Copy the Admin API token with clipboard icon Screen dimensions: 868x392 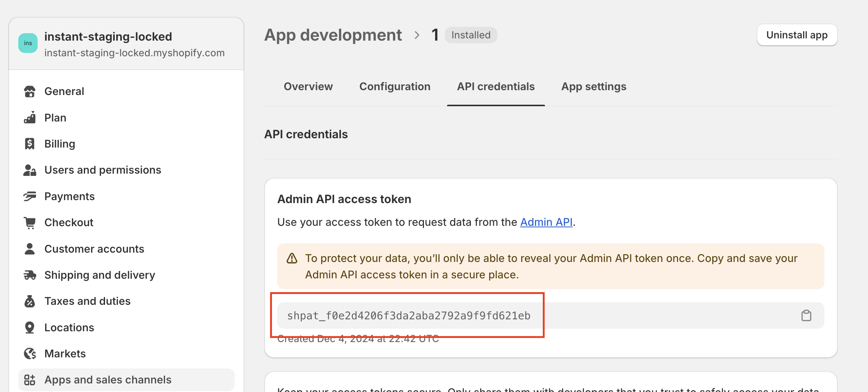tap(806, 316)
